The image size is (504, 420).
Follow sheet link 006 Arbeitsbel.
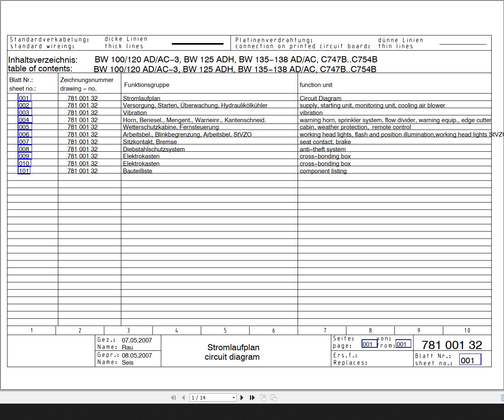click(x=24, y=134)
